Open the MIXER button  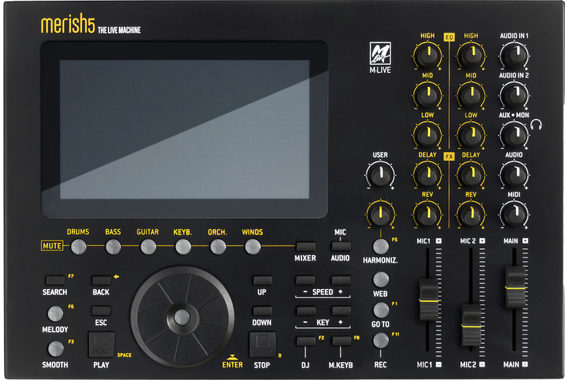[306, 247]
